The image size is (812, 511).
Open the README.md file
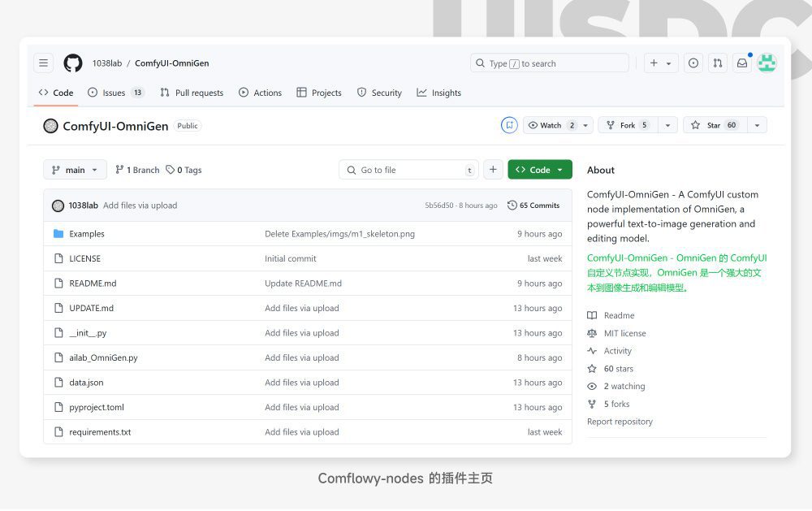(x=93, y=284)
